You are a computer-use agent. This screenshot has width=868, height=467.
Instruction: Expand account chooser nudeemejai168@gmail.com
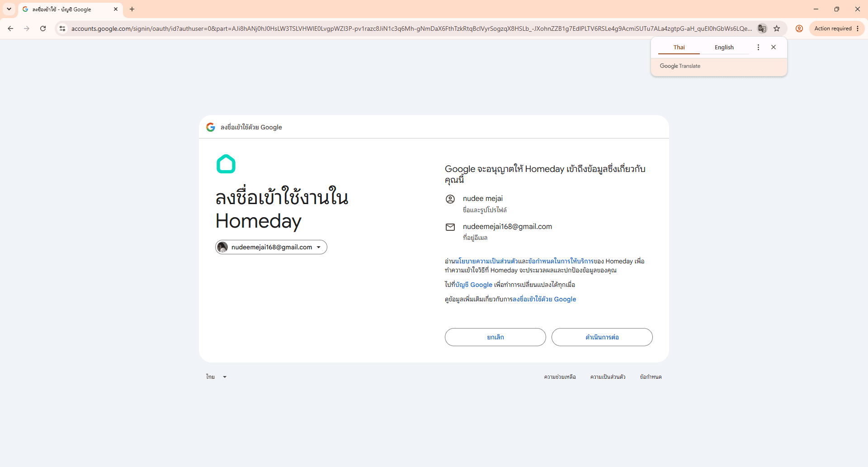271,247
